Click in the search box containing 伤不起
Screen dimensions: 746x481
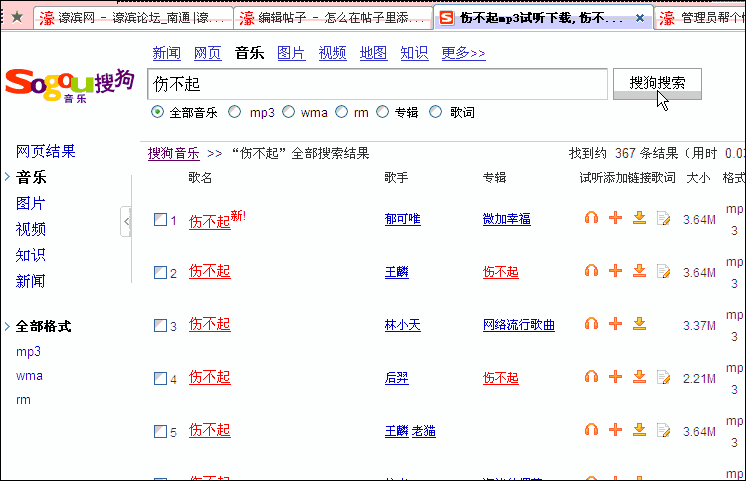point(377,84)
